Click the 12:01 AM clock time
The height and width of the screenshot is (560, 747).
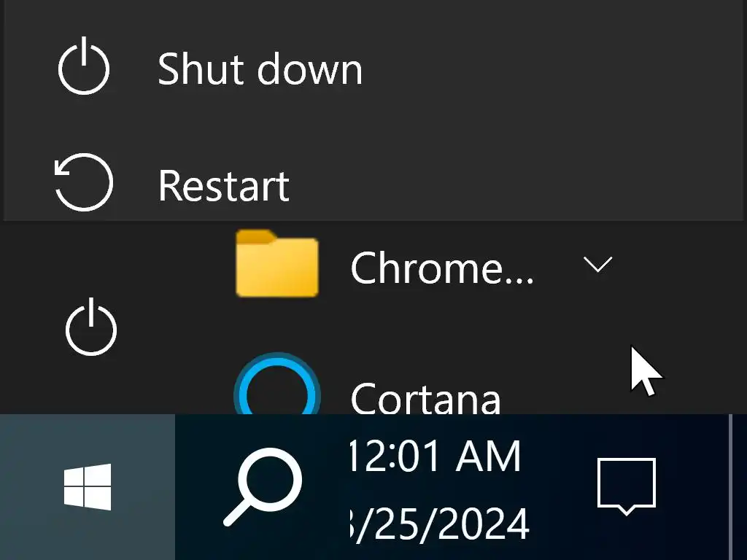[x=436, y=456]
